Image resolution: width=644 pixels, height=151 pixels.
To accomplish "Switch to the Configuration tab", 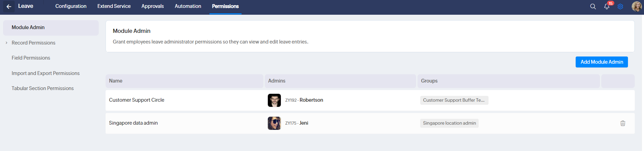I will [x=71, y=6].
